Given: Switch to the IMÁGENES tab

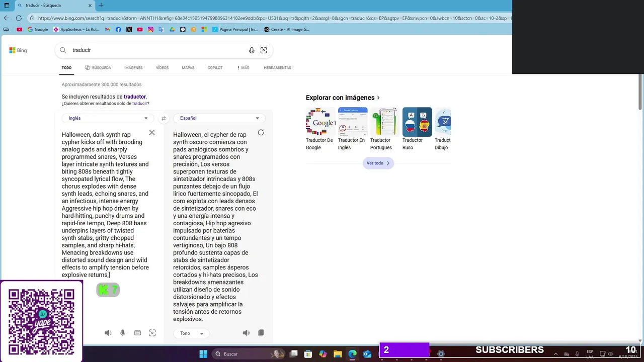Looking at the screenshot, I should click(133, 67).
